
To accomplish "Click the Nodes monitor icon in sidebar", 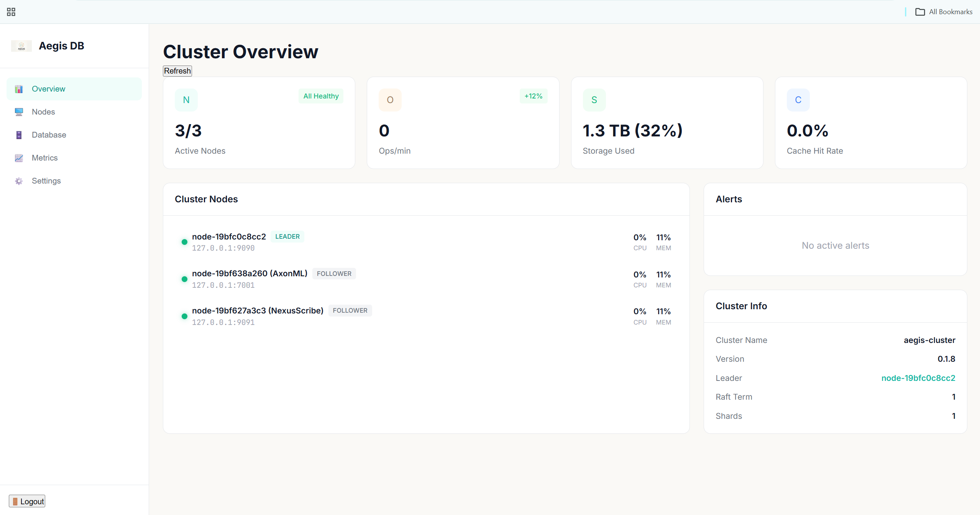I will coord(19,112).
